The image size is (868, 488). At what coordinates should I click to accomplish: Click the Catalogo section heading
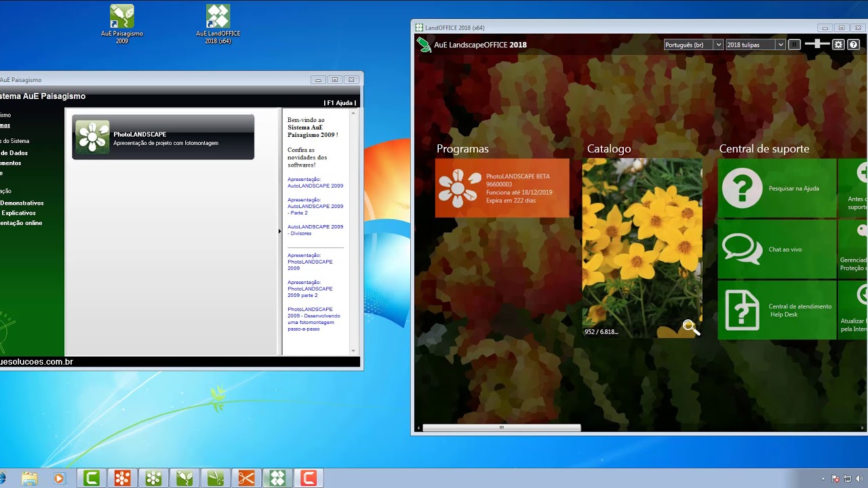[609, 148]
